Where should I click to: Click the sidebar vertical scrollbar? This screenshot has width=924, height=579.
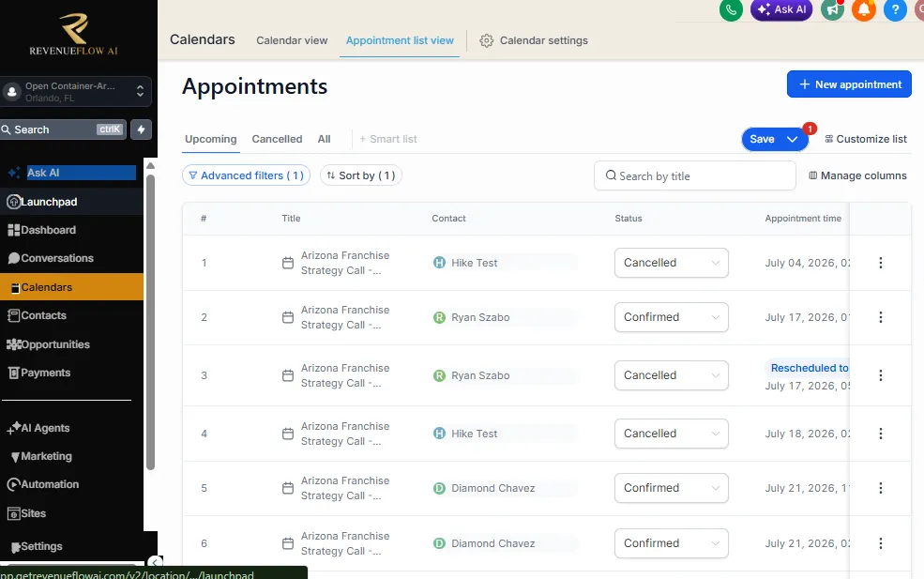150,322
